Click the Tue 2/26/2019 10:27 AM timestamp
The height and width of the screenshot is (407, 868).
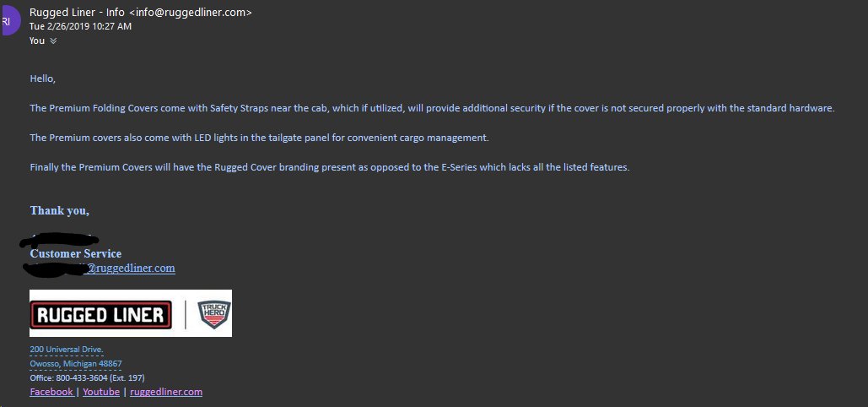pos(80,26)
